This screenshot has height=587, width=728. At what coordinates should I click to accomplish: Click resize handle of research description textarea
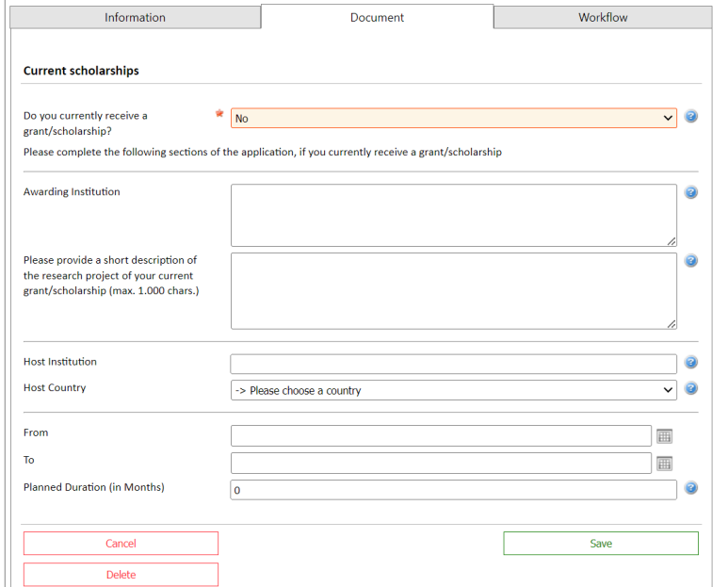(x=671, y=324)
